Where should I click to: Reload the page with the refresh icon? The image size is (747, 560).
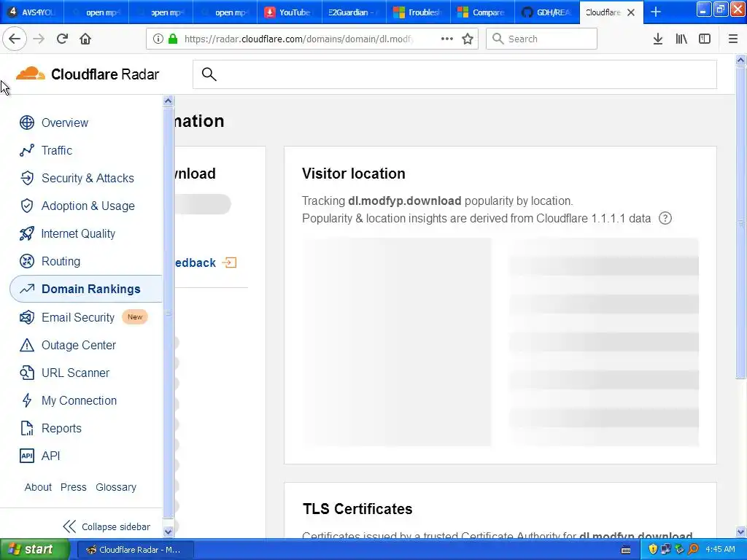pyautogui.click(x=62, y=39)
